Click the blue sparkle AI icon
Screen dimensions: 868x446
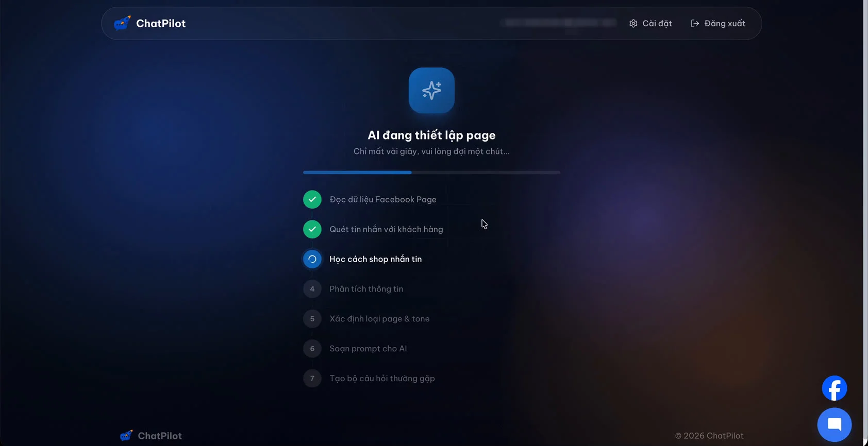tap(431, 90)
